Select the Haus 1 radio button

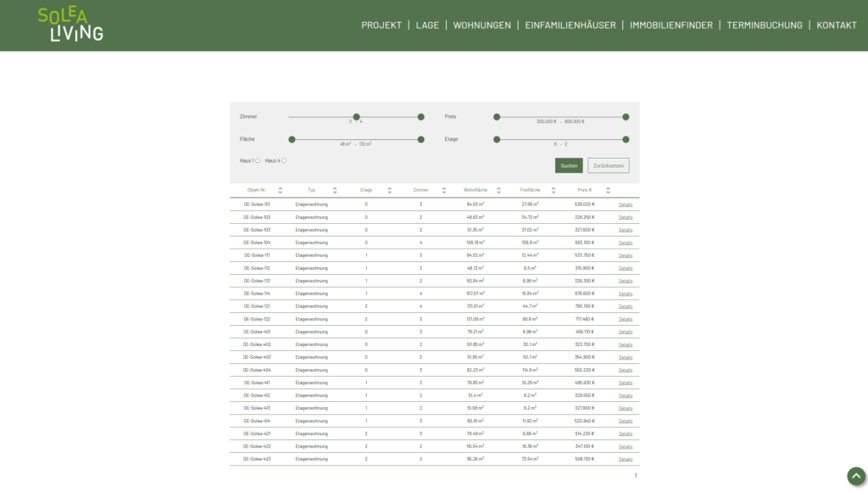(258, 160)
